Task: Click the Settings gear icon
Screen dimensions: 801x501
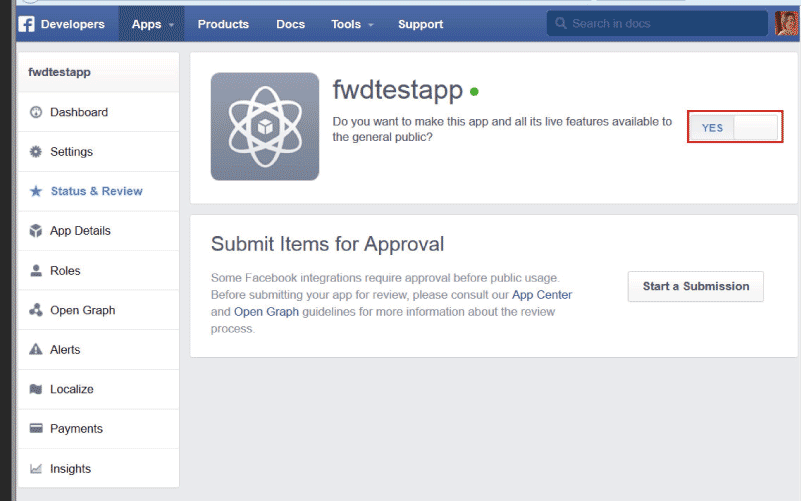Action: pos(36,152)
